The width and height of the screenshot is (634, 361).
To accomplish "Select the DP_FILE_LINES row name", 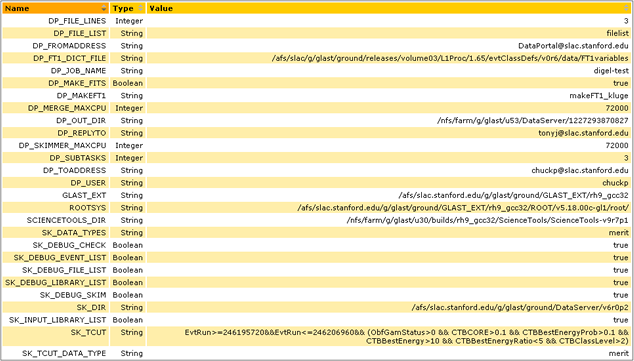I will click(x=77, y=21).
